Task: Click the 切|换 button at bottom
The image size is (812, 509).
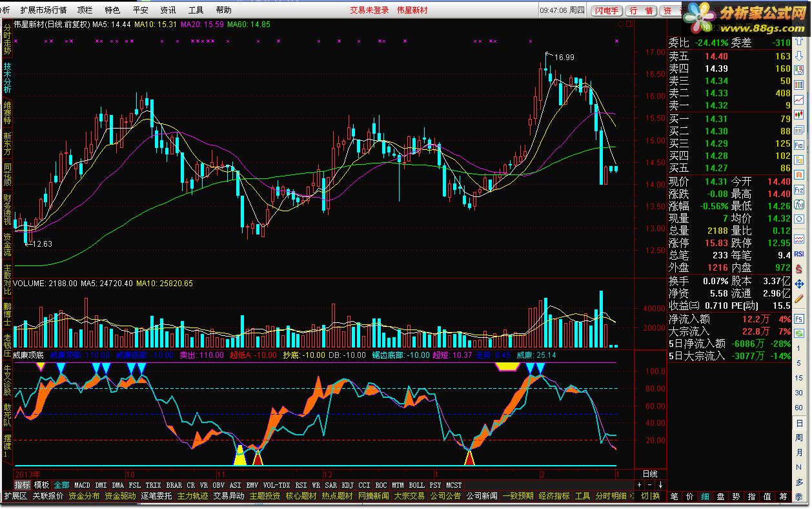Action: click(650, 496)
